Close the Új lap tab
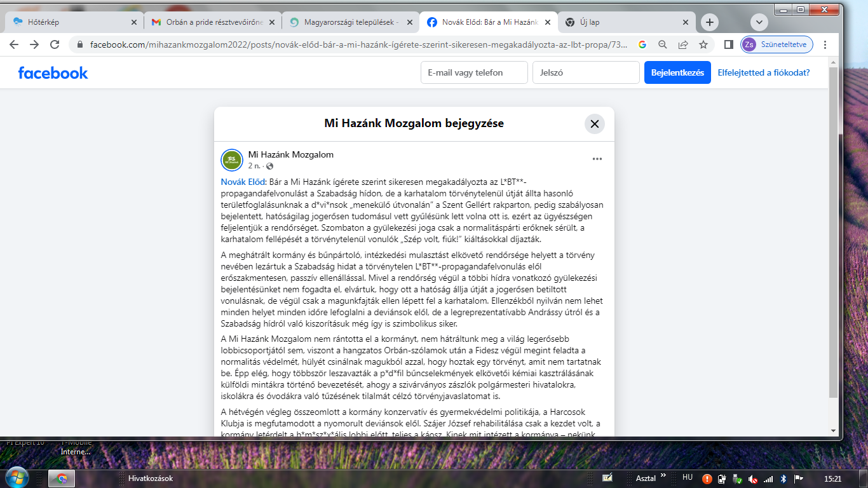The width and height of the screenshot is (868, 488). click(685, 22)
